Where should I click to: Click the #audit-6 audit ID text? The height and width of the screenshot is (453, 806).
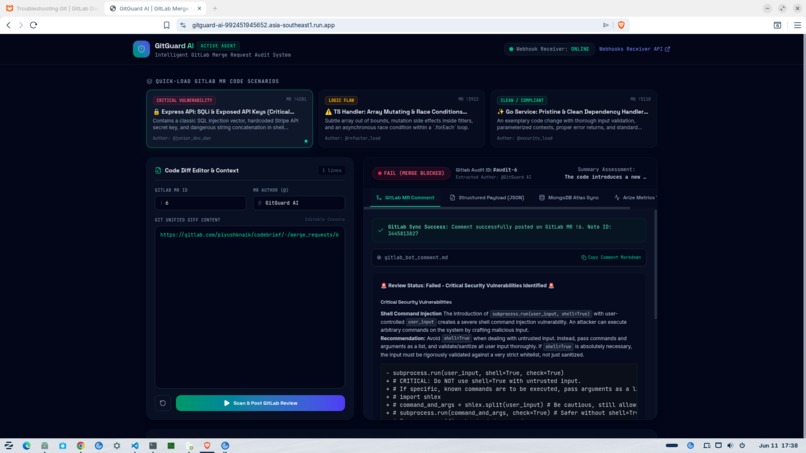point(505,170)
